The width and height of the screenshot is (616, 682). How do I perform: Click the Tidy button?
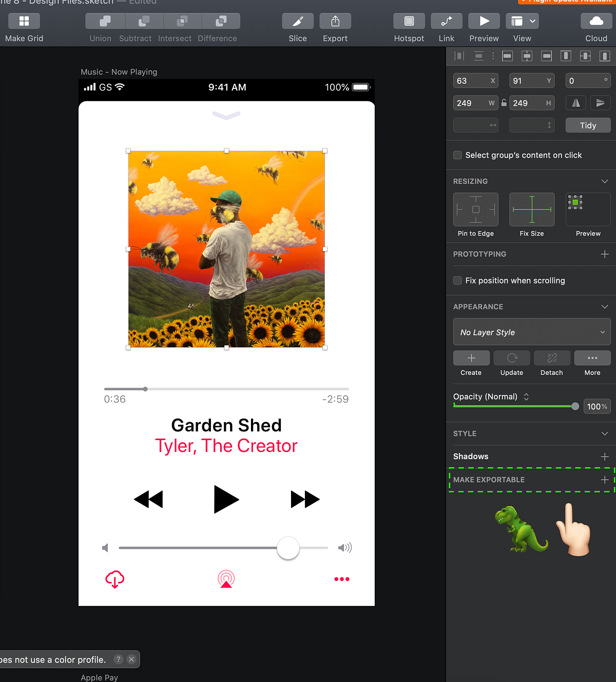[588, 125]
